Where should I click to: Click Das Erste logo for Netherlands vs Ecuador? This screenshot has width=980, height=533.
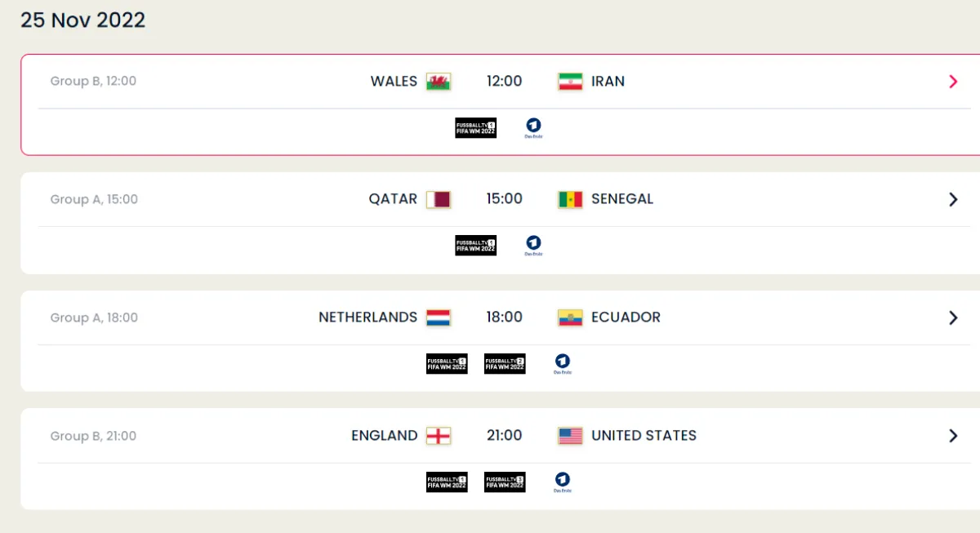[x=562, y=363]
